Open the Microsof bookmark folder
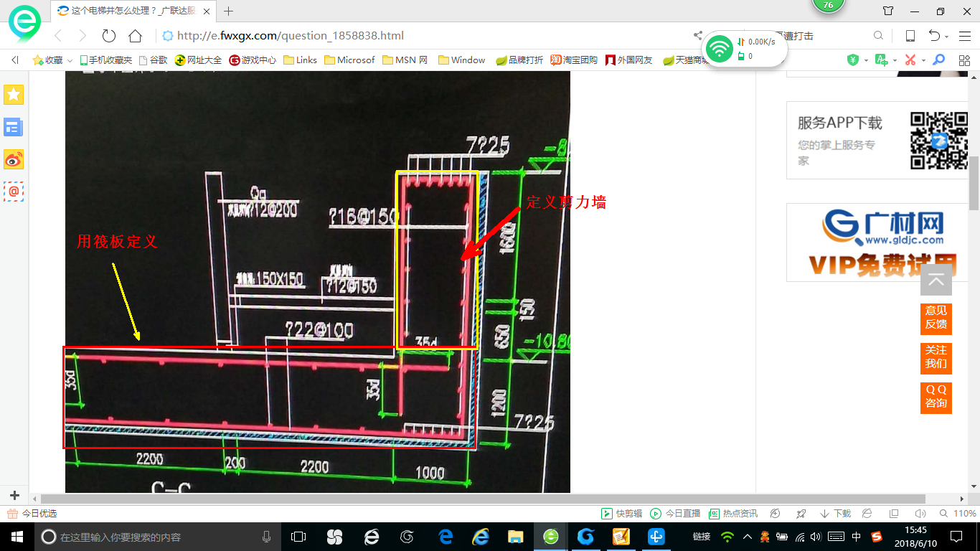Image resolution: width=980 pixels, height=551 pixels. (349, 60)
